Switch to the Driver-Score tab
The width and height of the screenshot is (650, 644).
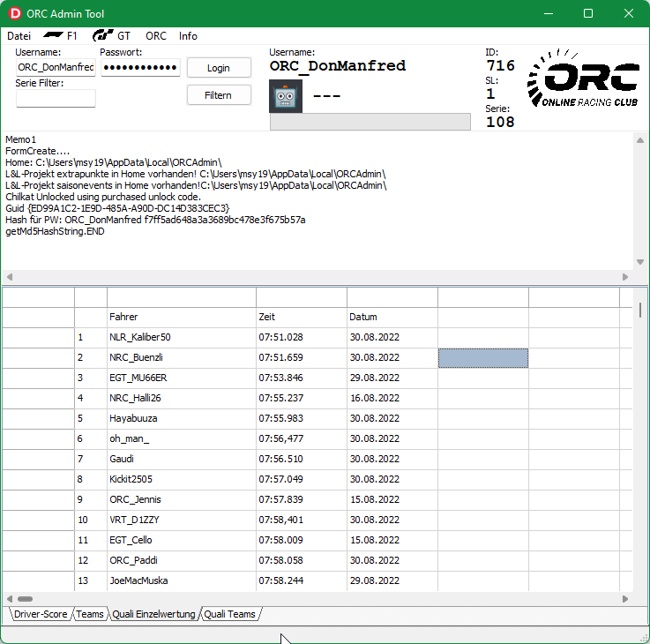(41, 614)
